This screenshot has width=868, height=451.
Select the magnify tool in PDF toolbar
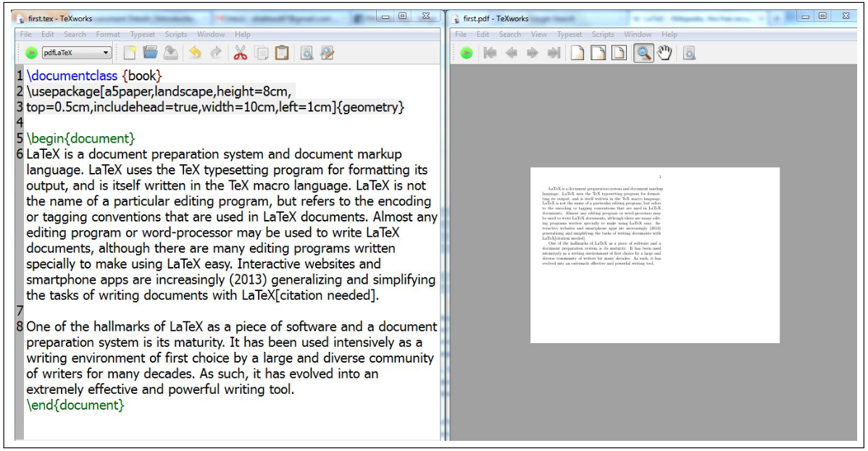point(643,53)
